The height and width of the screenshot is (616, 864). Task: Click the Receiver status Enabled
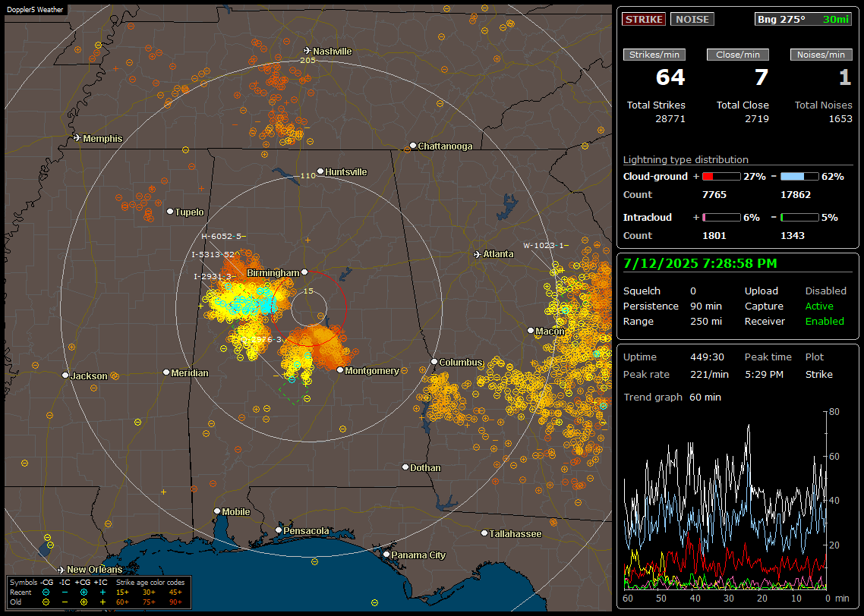[x=825, y=321]
